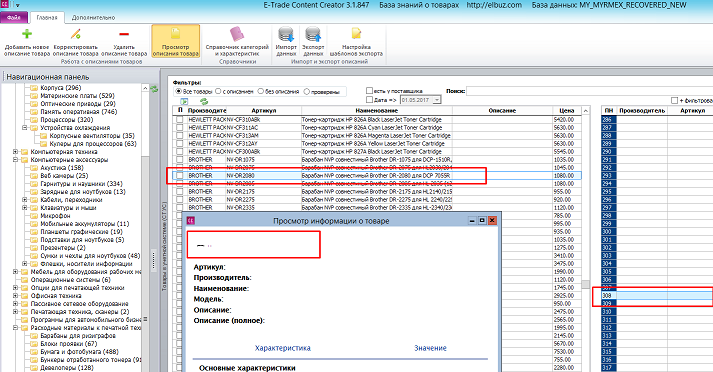Screen dimensions: 713x372
Task: Toggle the '+ фильтрова' checkbox
Action: click(674, 100)
